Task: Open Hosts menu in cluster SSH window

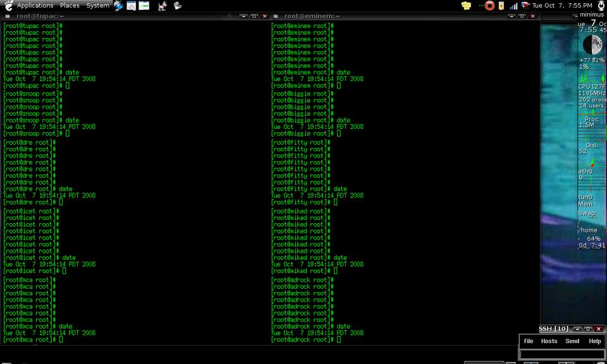Action: pyautogui.click(x=549, y=341)
